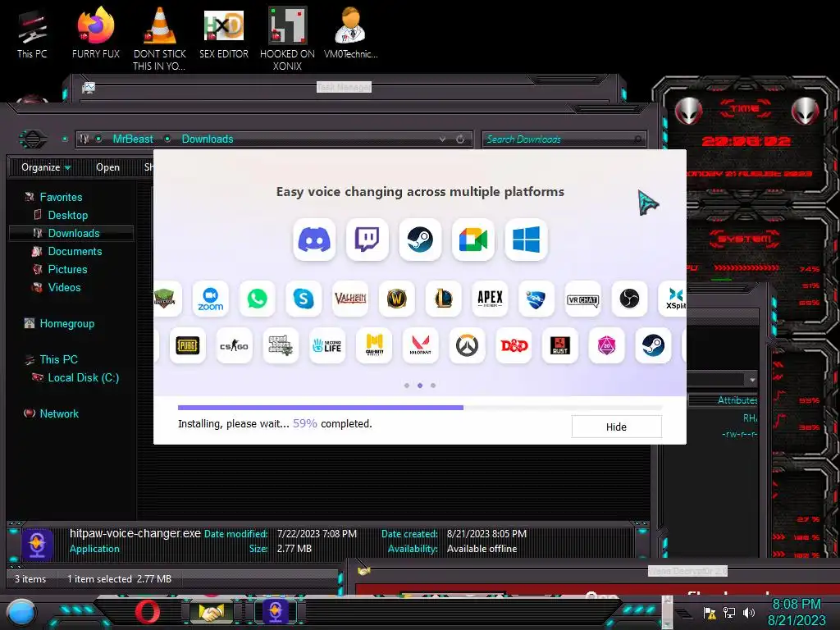Click HitPaw Voice Changer taskbar icon

276,612
